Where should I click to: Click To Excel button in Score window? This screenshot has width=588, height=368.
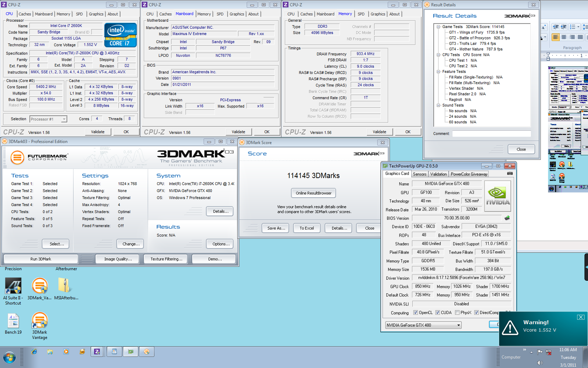[x=306, y=228]
